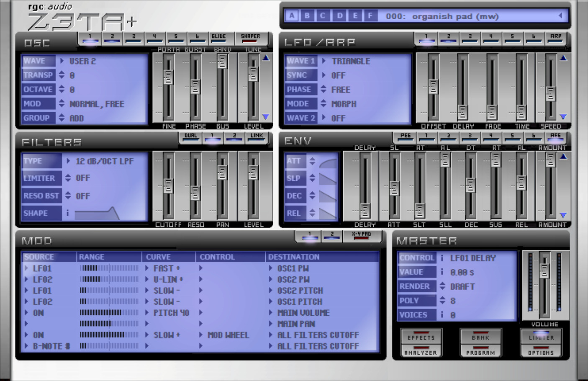Open control arrow for MOD WHEEL
The width and height of the screenshot is (588, 381).
tap(201, 335)
